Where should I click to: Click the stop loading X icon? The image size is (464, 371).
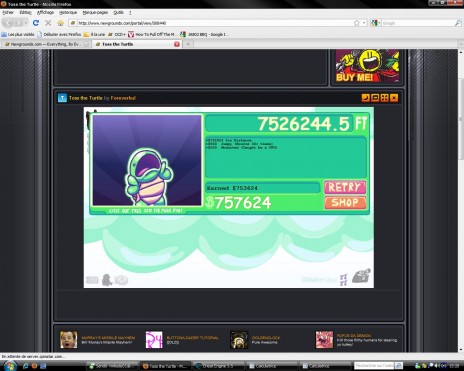48,23
